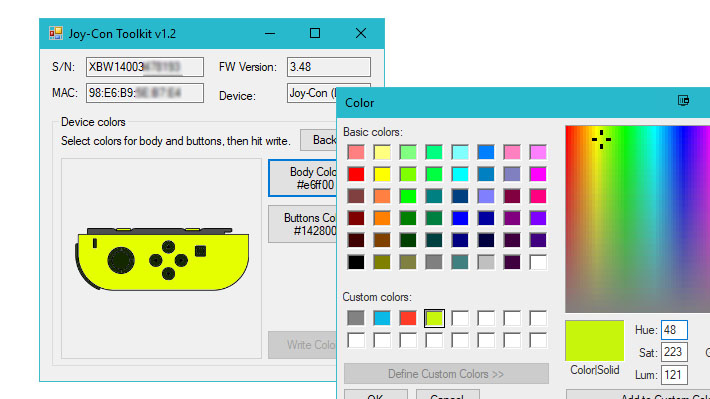Click the FW Version field showing 3.48
Screen dimensions: 710x399
pos(329,67)
